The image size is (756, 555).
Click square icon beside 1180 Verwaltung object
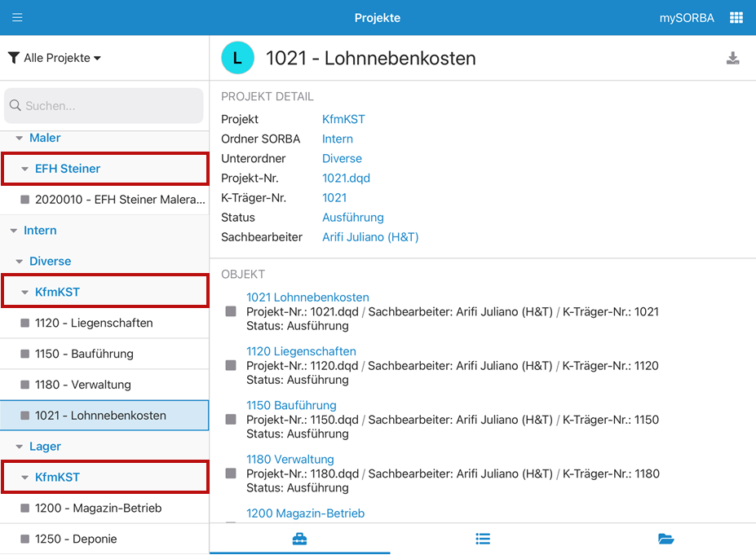tap(231, 474)
